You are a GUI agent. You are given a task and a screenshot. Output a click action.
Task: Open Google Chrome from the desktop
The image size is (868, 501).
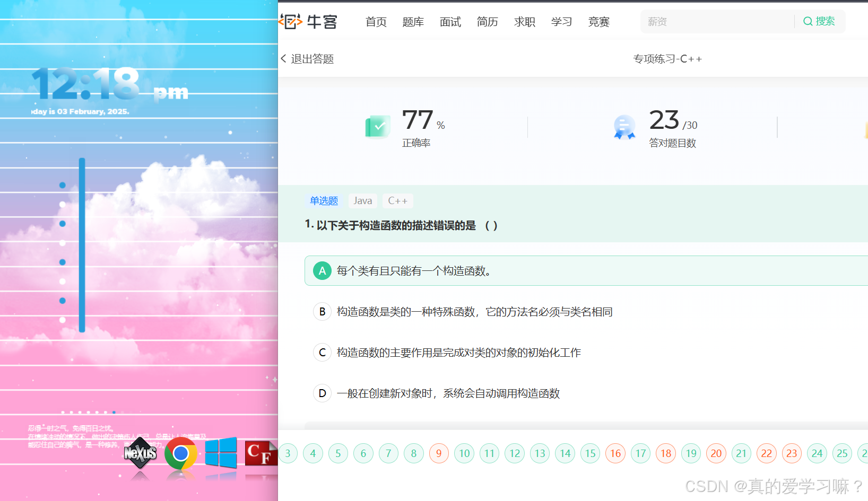[x=180, y=455]
